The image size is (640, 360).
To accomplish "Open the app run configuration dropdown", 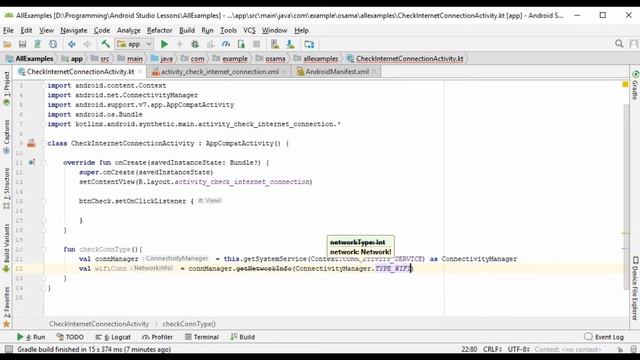I will coord(134,44).
